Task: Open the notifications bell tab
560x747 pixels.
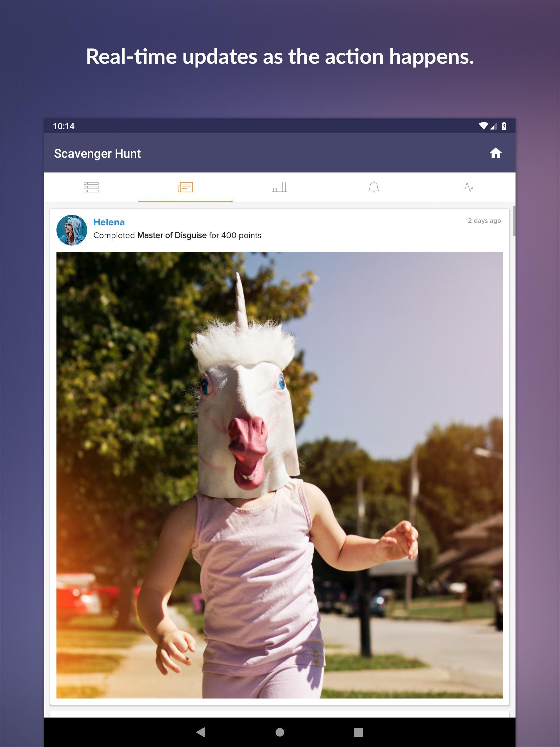Action: point(374,187)
